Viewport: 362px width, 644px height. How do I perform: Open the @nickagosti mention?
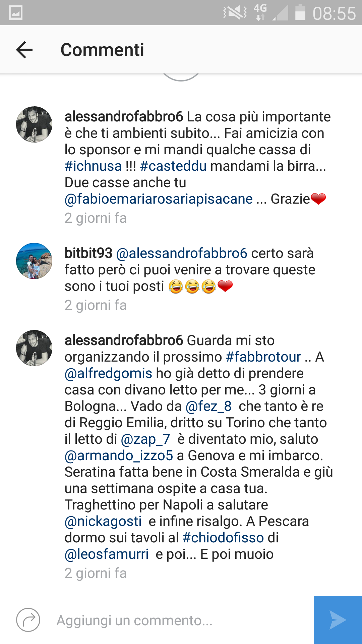pos(103,521)
